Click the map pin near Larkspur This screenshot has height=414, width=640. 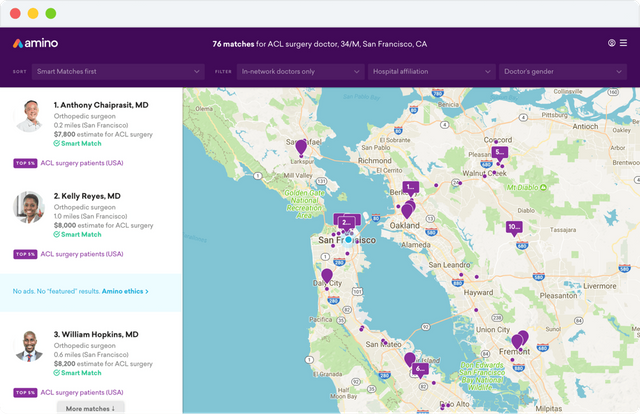click(301, 147)
